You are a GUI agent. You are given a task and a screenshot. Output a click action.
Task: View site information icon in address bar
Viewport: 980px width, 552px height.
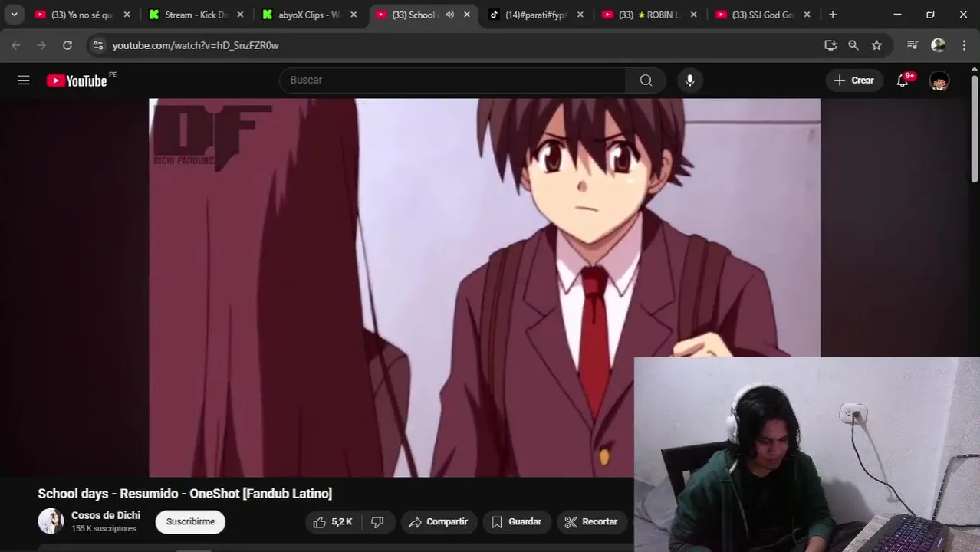(97, 45)
